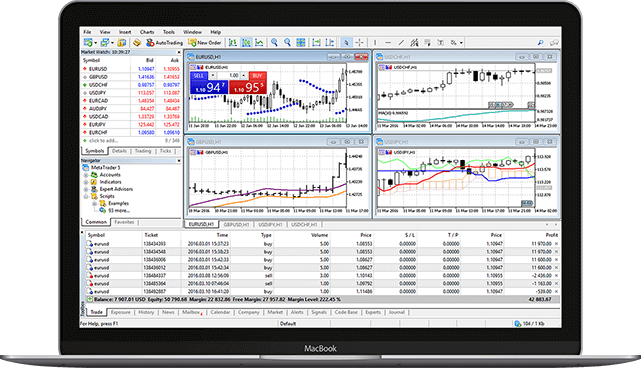Click the tile windows icon
The image size is (641, 368).
pyautogui.click(x=301, y=43)
